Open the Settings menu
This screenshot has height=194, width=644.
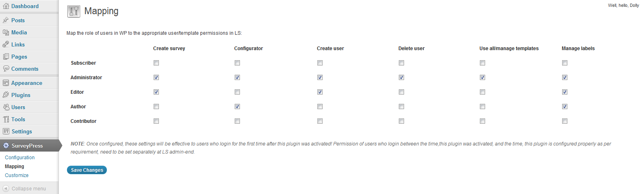click(22, 131)
